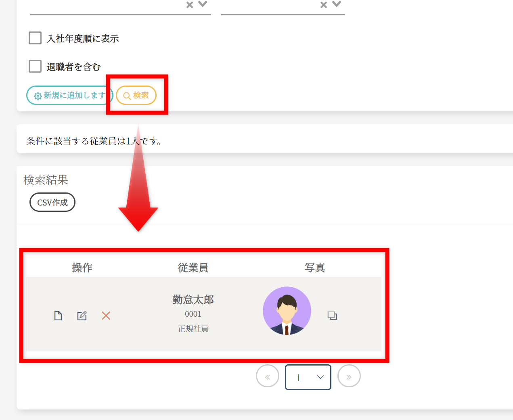Viewport: 513px width, 420px height.
Task: Open the document icon for 勤怠太郎
Action: pyautogui.click(x=58, y=316)
